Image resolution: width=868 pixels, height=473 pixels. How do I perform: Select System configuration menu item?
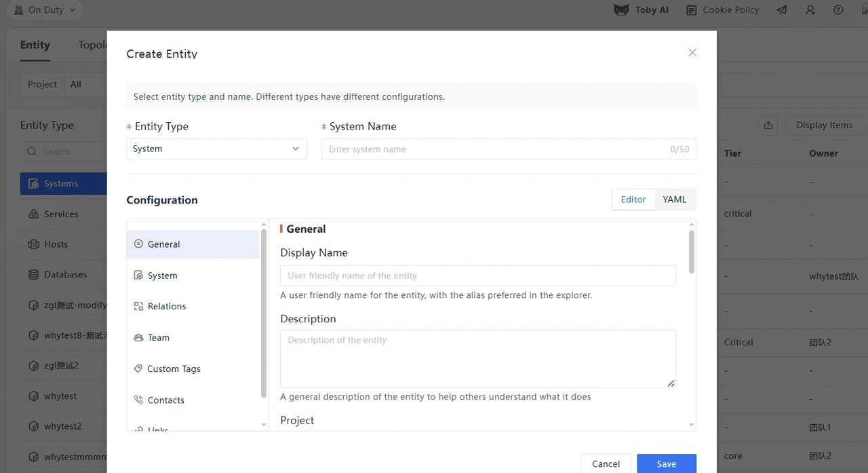163,276
